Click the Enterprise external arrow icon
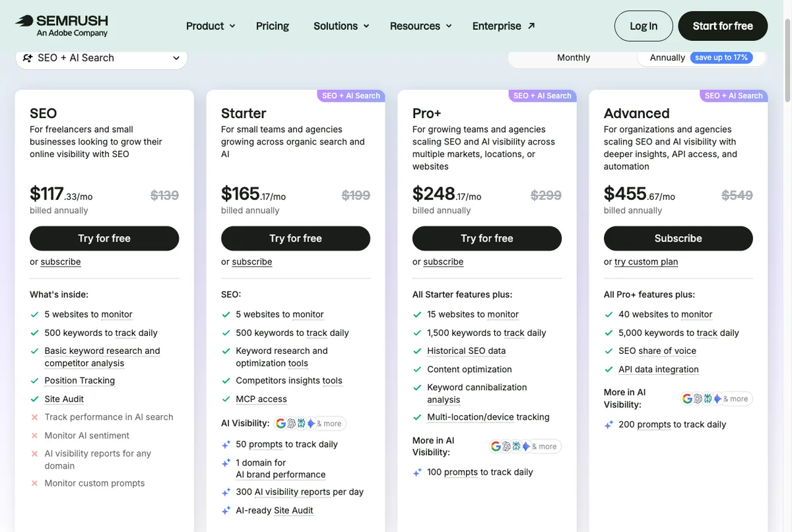This screenshot has width=792, height=532. click(x=531, y=26)
